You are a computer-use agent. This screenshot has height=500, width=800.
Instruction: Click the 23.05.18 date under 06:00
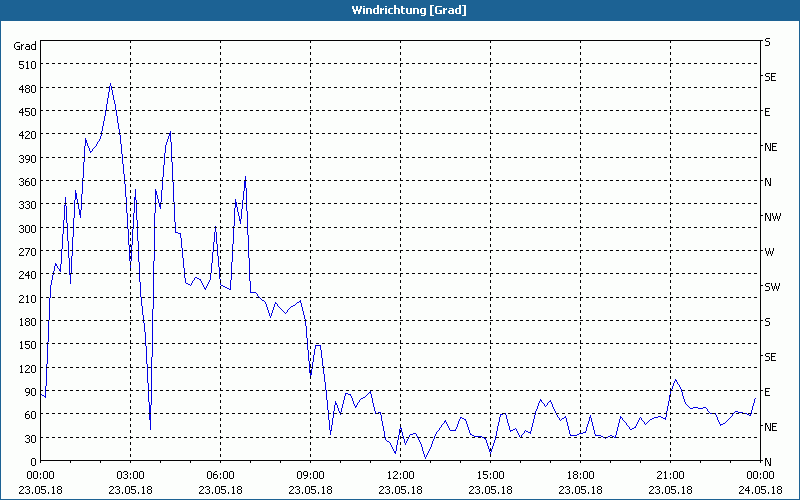pos(220,490)
